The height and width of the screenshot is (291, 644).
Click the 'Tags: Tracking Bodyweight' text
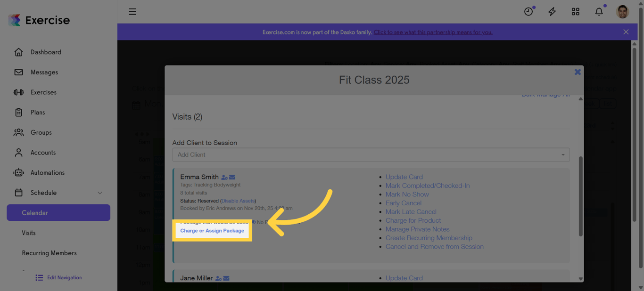(210, 185)
